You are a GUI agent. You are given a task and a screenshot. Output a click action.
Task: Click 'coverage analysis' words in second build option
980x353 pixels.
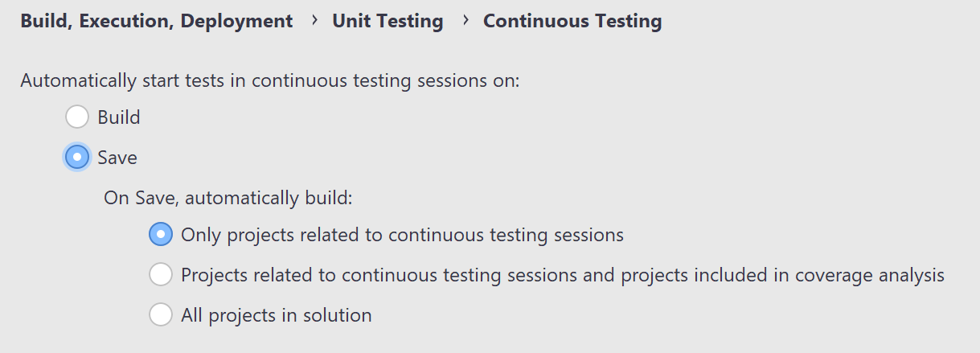[x=870, y=275]
